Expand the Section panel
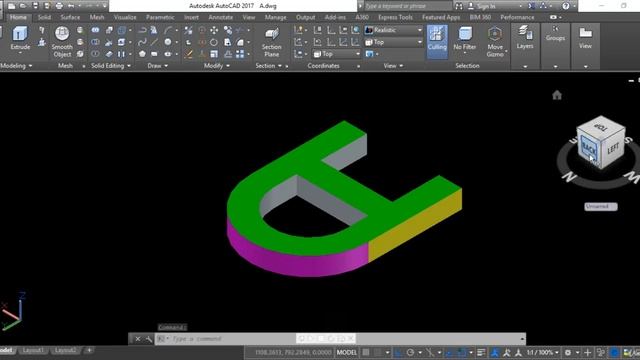 (x=269, y=66)
